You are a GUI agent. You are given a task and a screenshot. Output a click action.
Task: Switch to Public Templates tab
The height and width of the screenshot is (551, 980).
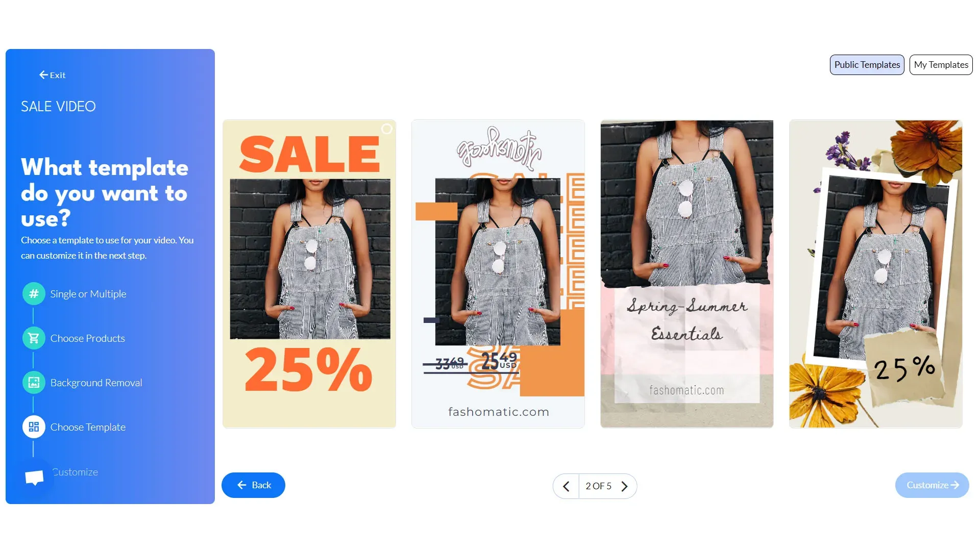coord(867,65)
